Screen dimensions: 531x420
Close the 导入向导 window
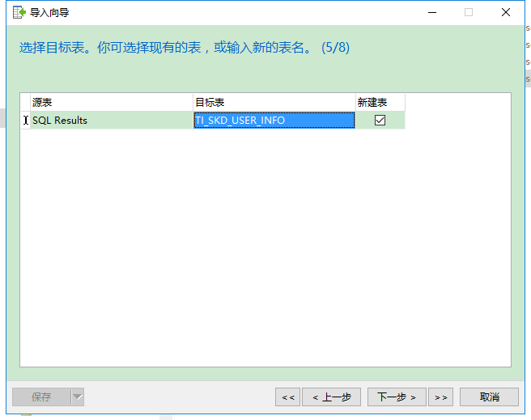(x=506, y=12)
